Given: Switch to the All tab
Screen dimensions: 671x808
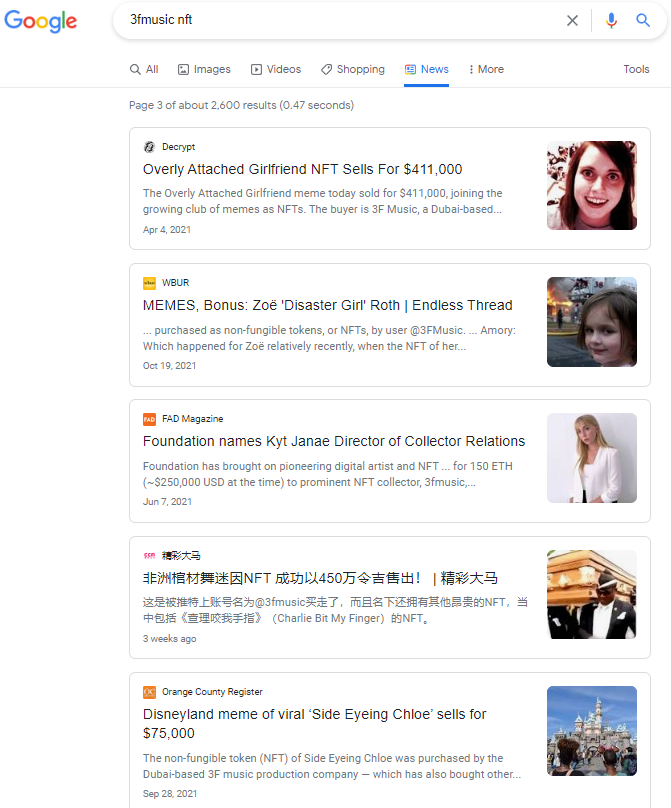Looking at the screenshot, I should [x=144, y=69].
